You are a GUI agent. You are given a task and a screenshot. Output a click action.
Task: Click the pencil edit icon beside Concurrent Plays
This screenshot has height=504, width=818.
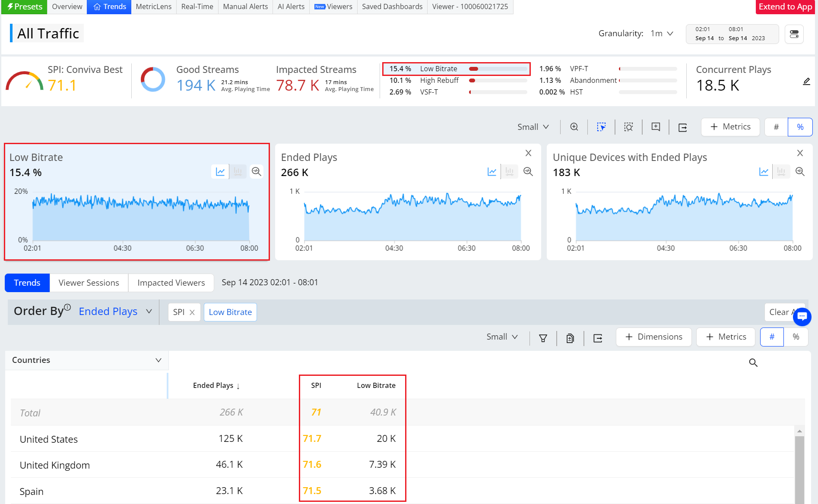click(x=806, y=82)
